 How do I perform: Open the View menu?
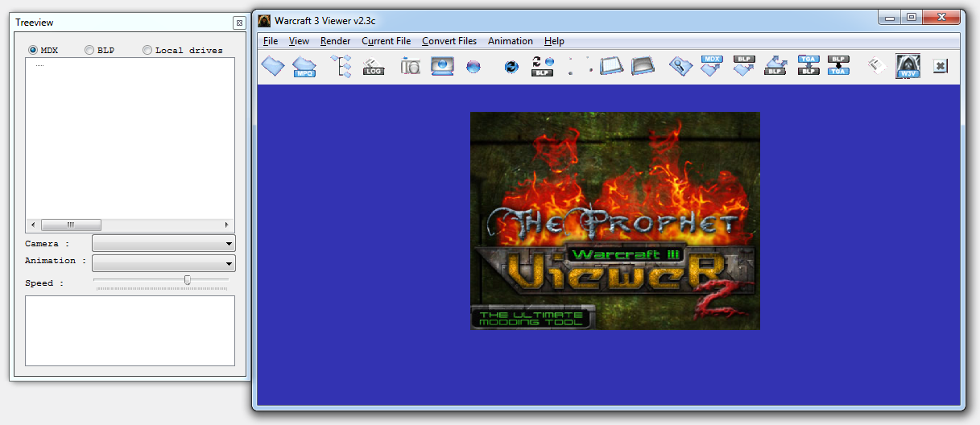coord(299,41)
